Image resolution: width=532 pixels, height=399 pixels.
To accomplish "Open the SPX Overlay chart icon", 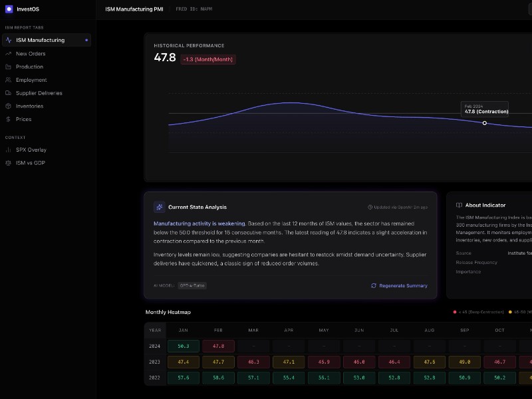I will 8,150.
